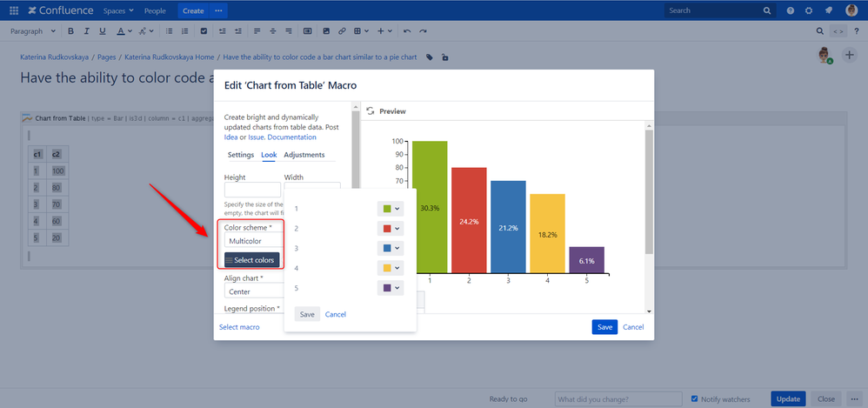Save the selected colors in popup
Image resolution: width=868 pixels, height=408 pixels.
(x=307, y=314)
